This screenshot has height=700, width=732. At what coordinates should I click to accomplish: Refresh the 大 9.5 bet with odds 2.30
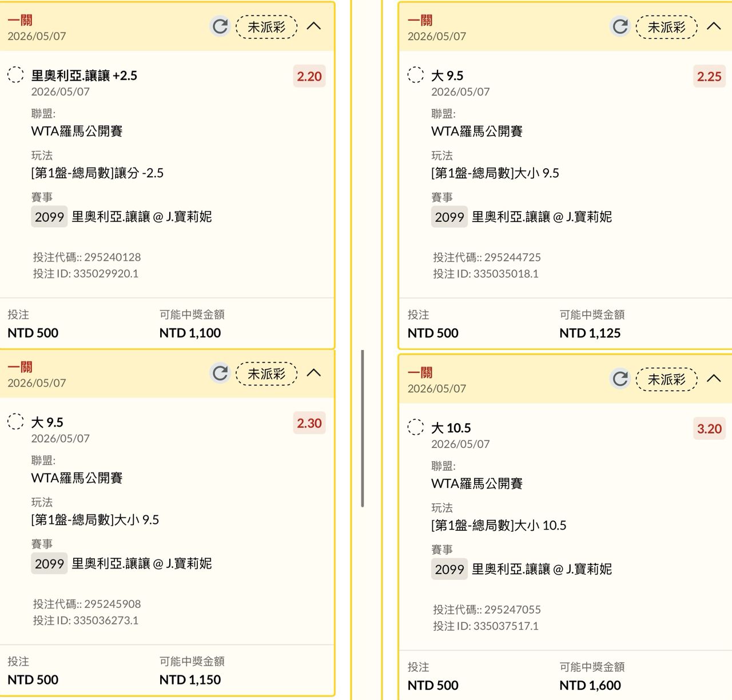220,373
